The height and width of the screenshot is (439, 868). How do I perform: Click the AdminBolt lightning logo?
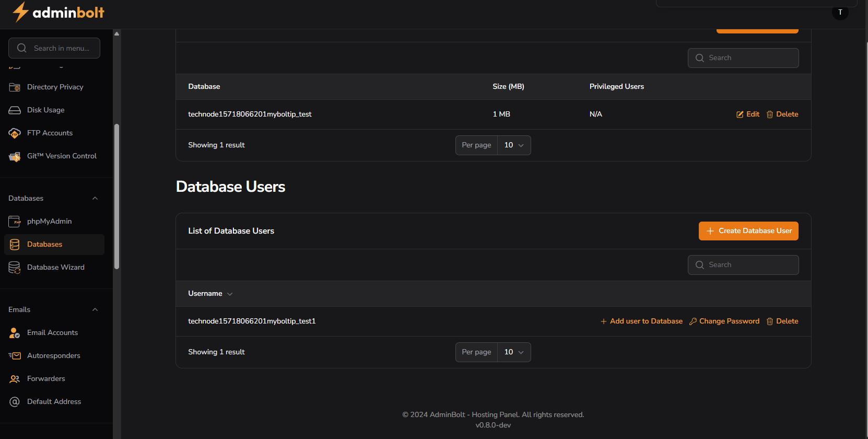tap(20, 12)
